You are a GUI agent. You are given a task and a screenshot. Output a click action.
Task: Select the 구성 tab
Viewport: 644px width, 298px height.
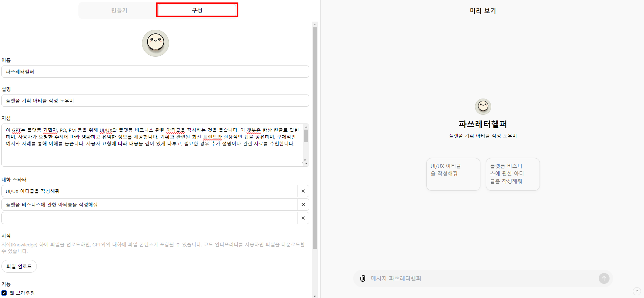(x=197, y=10)
